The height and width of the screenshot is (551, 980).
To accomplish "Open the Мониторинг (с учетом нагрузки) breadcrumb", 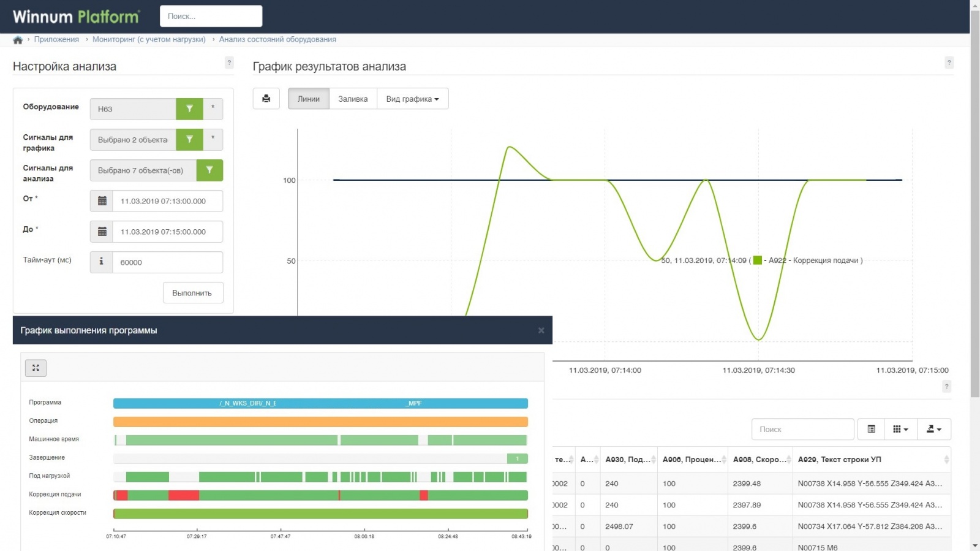I will [x=149, y=39].
